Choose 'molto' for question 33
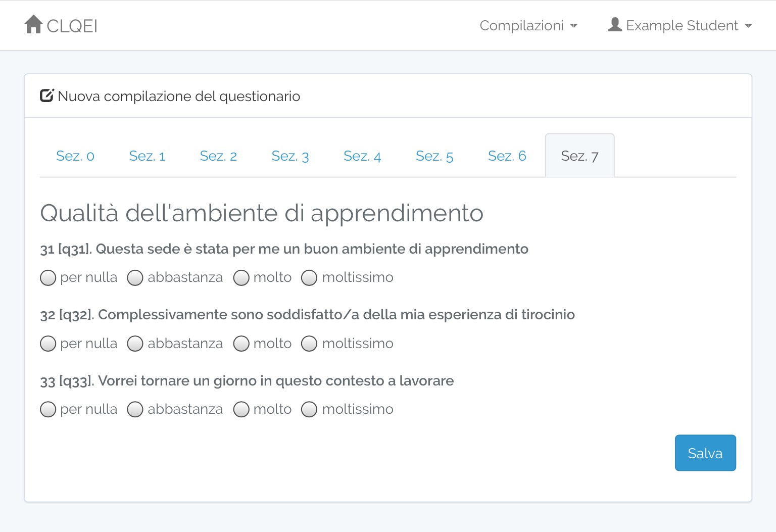Screen dimensions: 776x532 [241, 409]
